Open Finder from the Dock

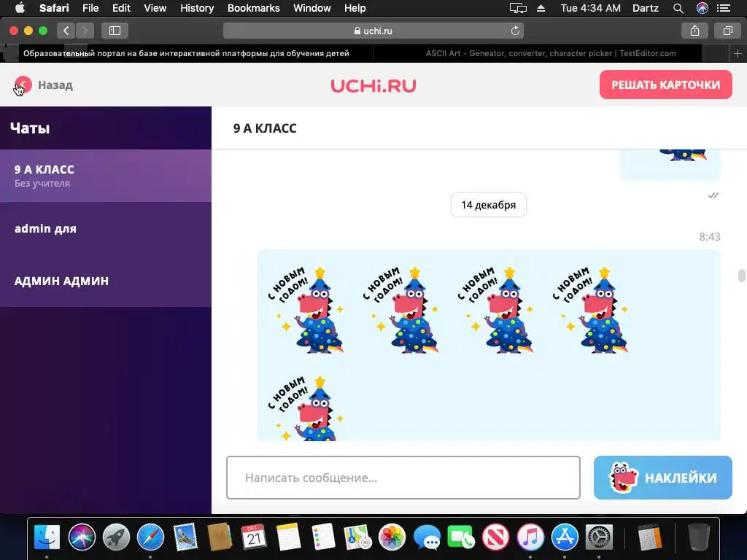click(x=47, y=537)
